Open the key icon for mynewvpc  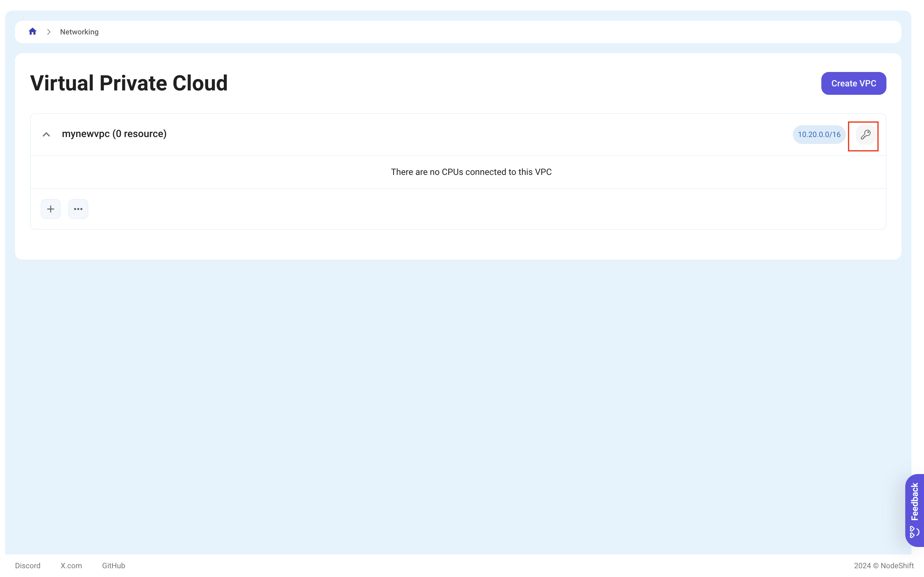click(x=865, y=134)
